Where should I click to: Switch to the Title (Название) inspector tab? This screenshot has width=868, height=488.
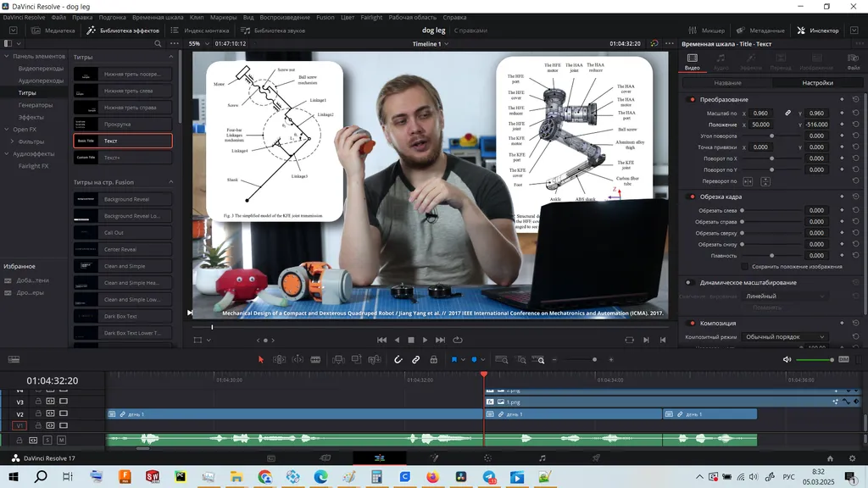(x=727, y=83)
